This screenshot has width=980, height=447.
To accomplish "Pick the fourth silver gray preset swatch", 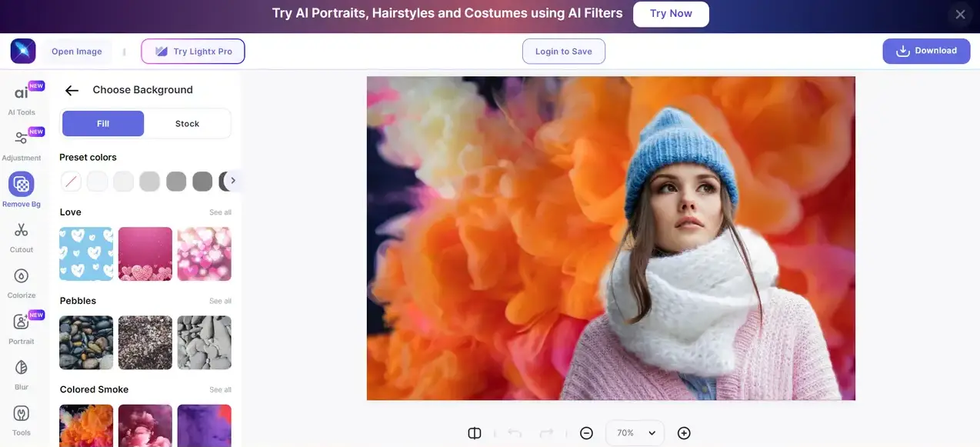I will click(x=150, y=182).
